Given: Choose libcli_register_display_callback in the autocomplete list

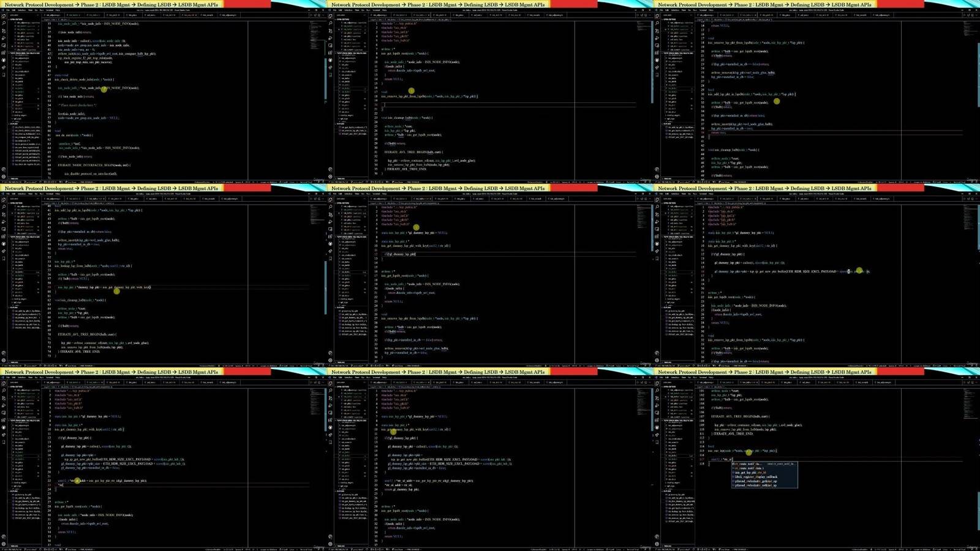Looking at the screenshot, I should [x=764, y=477].
